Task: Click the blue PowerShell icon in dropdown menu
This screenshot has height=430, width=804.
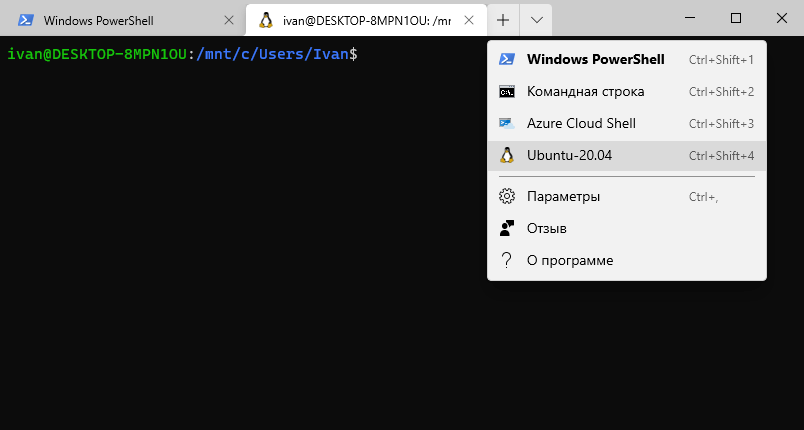Action: click(507, 59)
